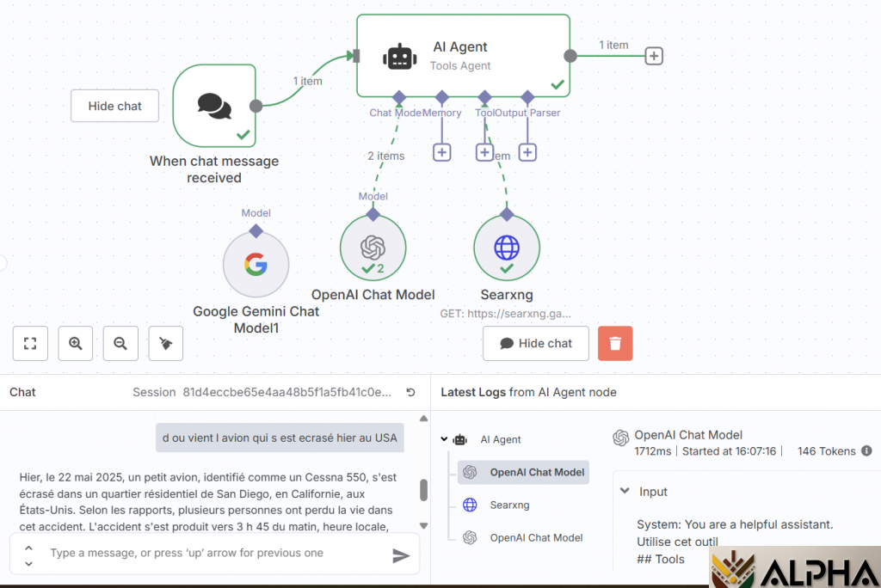Select the Searxng tool node

pos(506,248)
